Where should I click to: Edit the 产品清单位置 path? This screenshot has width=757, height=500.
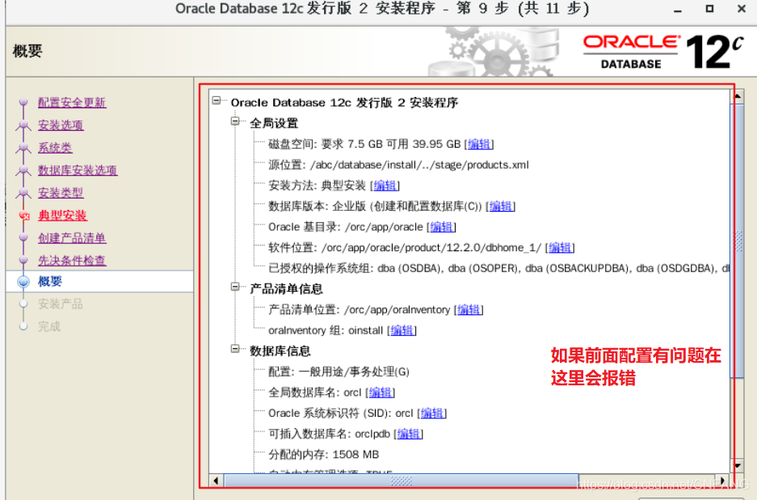[x=469, y=310]
